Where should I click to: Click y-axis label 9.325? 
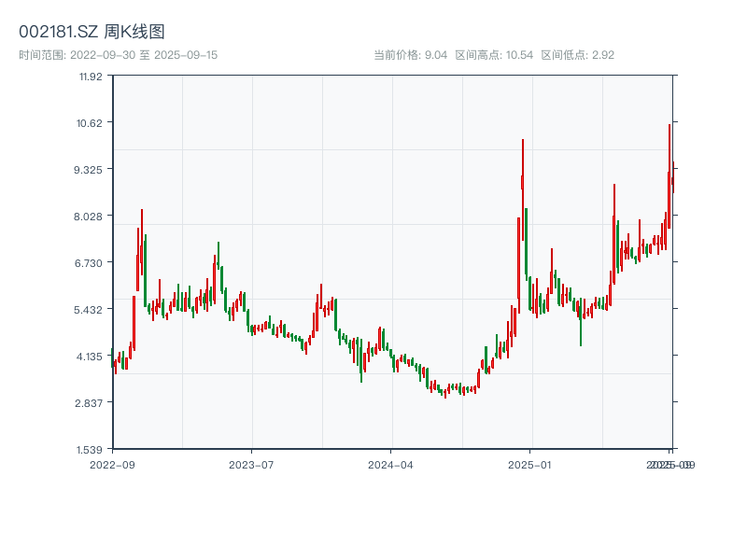click(x=88, y=170)
